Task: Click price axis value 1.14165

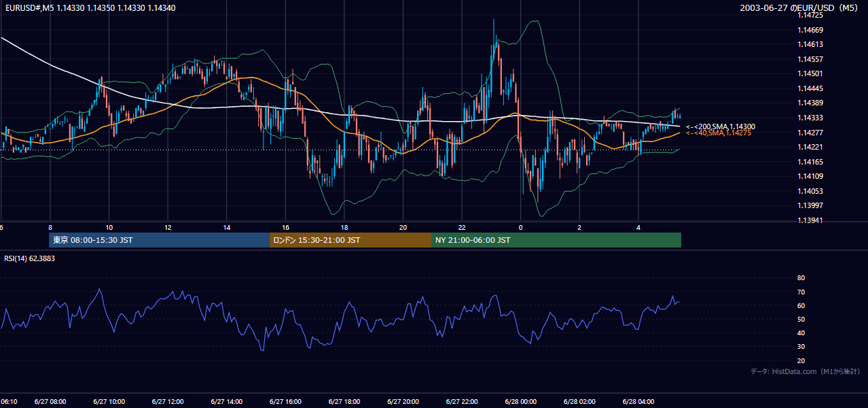Action: [x=810, y=162]
